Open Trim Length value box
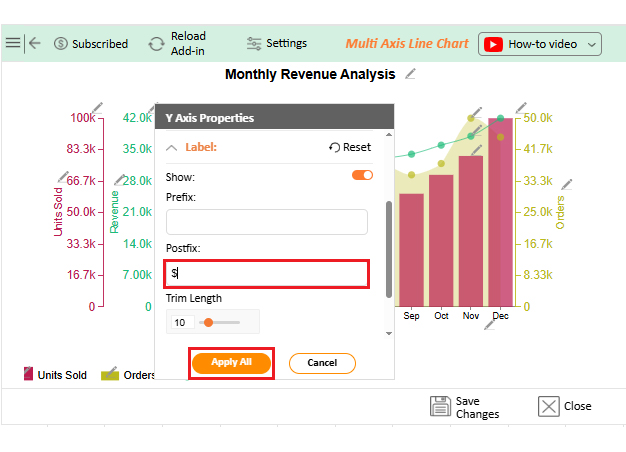The image size is (626, 452). pos(180,323)
